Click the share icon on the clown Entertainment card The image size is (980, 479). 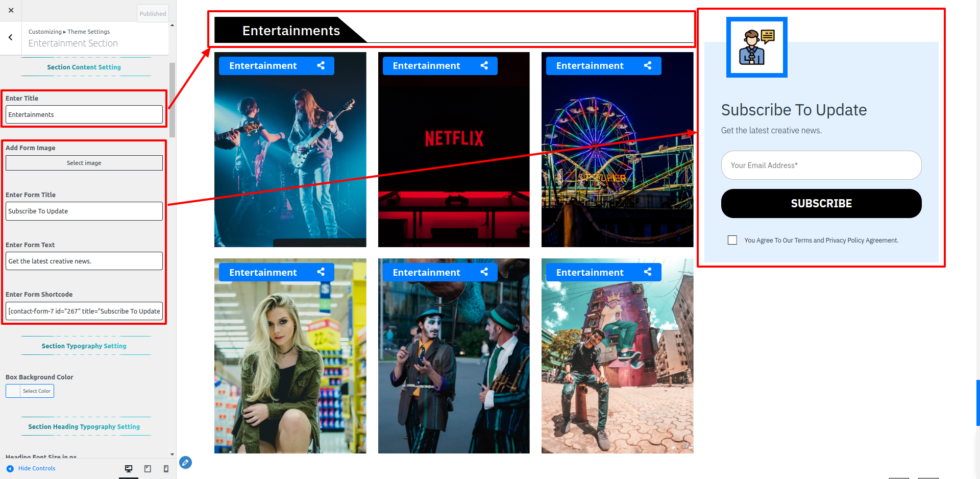coord(484,272)
